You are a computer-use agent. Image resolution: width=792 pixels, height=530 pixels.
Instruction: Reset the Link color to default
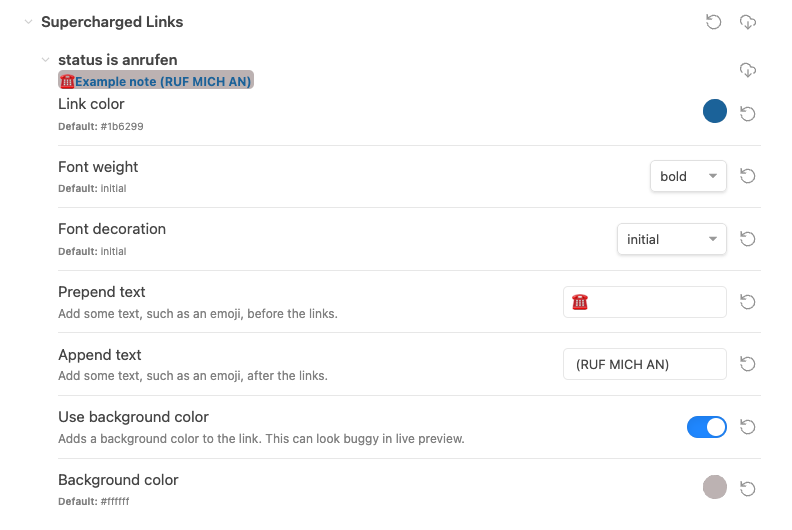tap(747, 114)
